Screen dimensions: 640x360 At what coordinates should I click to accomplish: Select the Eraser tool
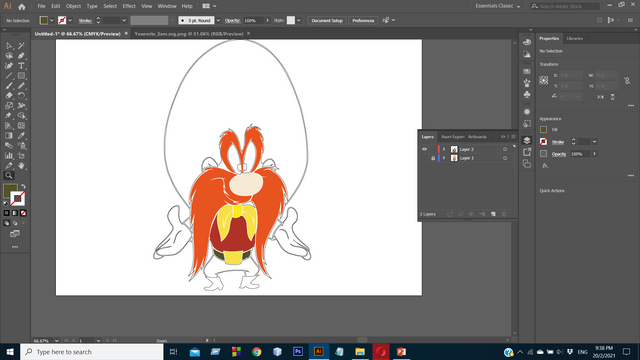tap(9, 96)
